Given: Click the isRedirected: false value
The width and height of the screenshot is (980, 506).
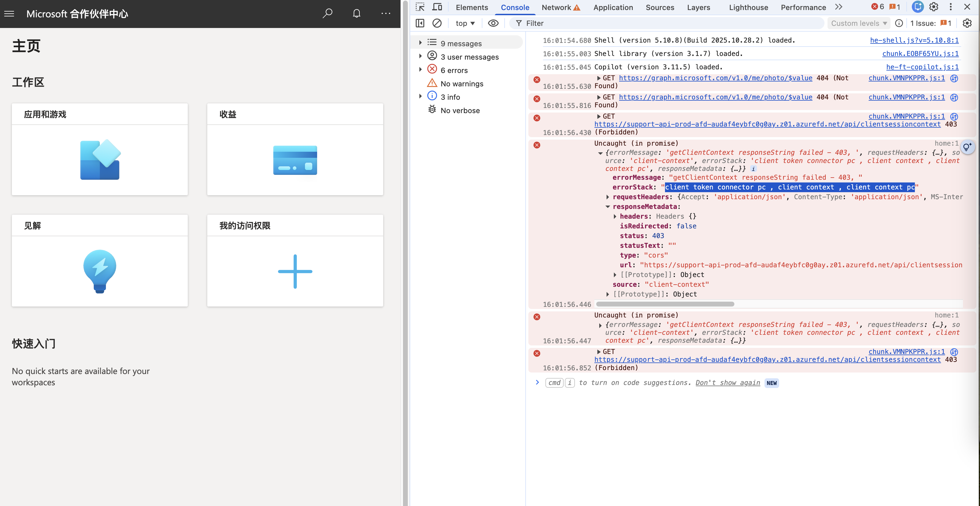Looking at the screenshot, I should pyautogui.click(x=686, y=226).
